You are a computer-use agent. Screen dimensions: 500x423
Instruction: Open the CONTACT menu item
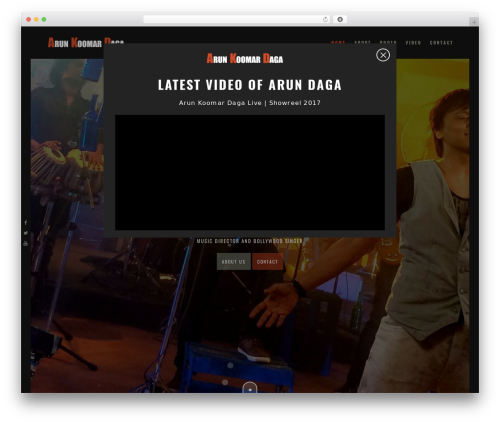click(441, 43)
